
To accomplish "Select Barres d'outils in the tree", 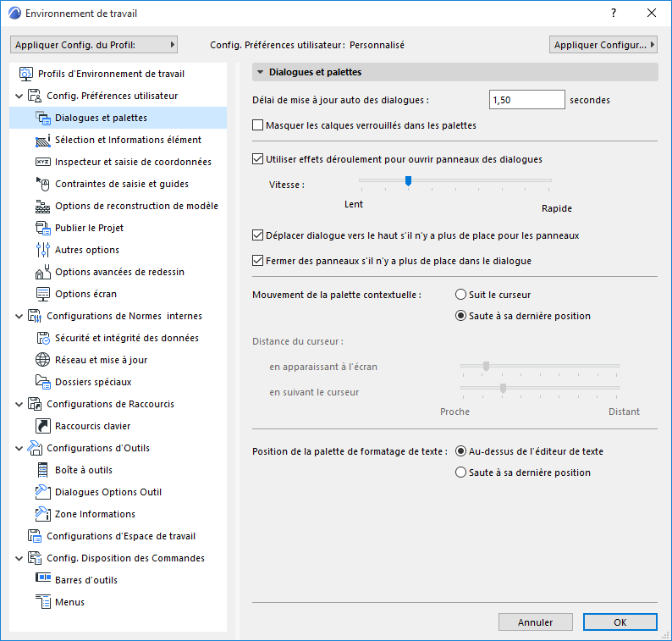I will pos(86,580).
